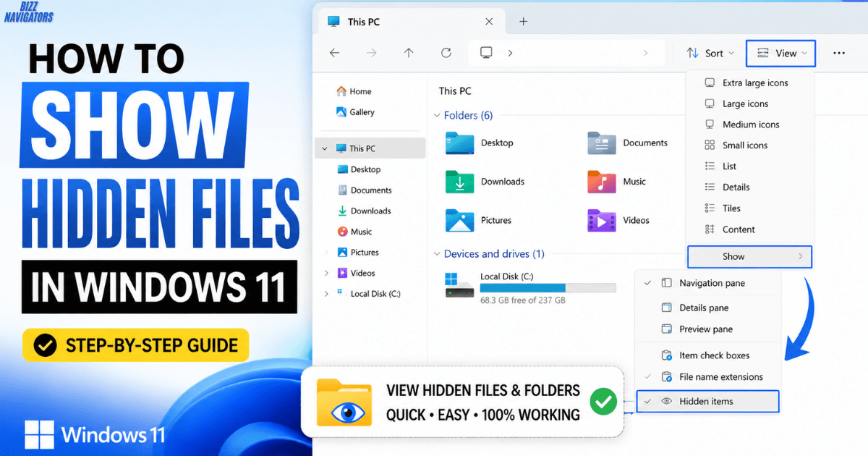
Task: Open the View dropdown menu
Action: pyautogui.click(x=780, y=53)
